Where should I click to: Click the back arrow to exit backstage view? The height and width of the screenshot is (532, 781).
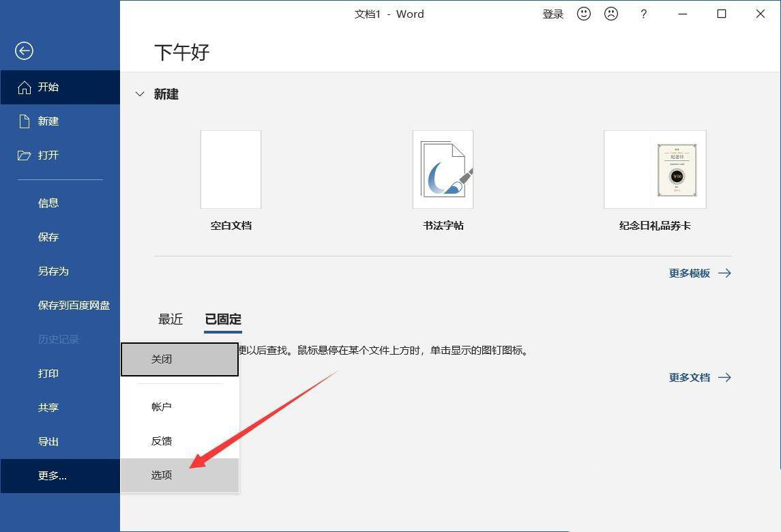coord(24,50)
